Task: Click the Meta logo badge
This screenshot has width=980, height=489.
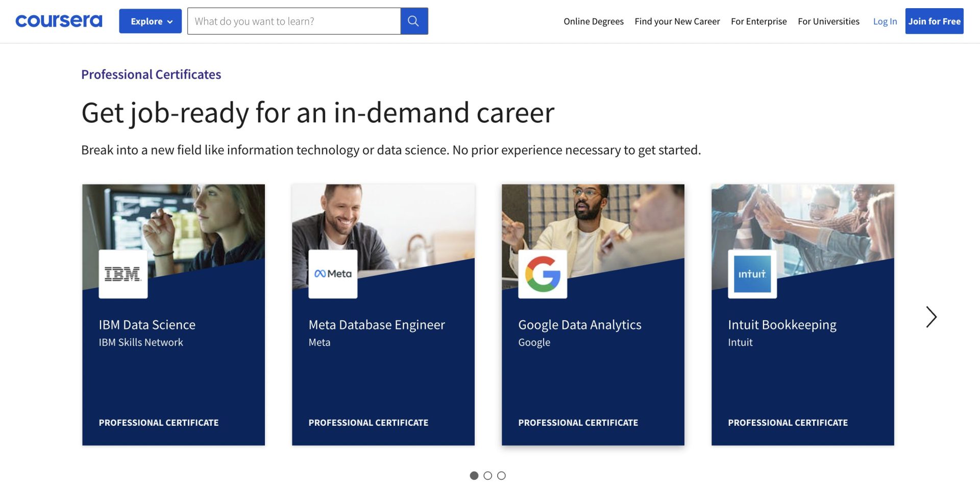Action: (333, 274)
